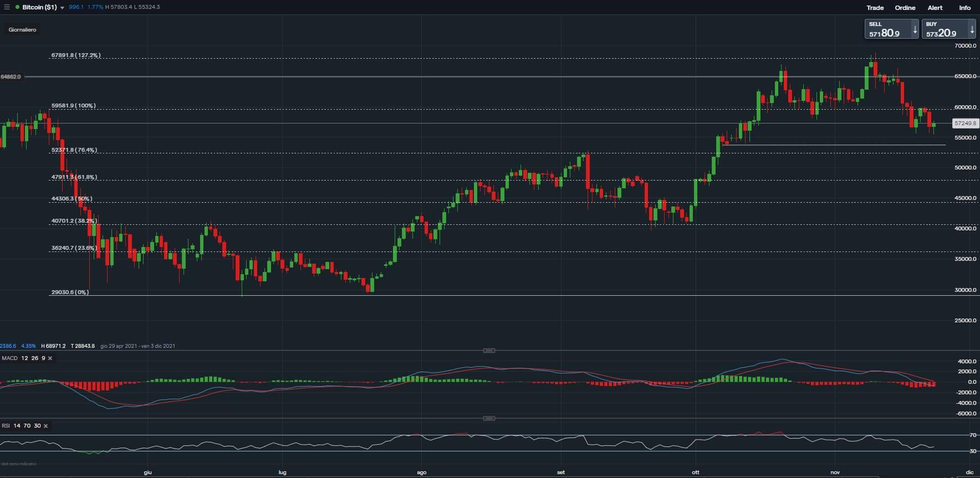
Task: Show the Info tab
Action: coord(964,8)
